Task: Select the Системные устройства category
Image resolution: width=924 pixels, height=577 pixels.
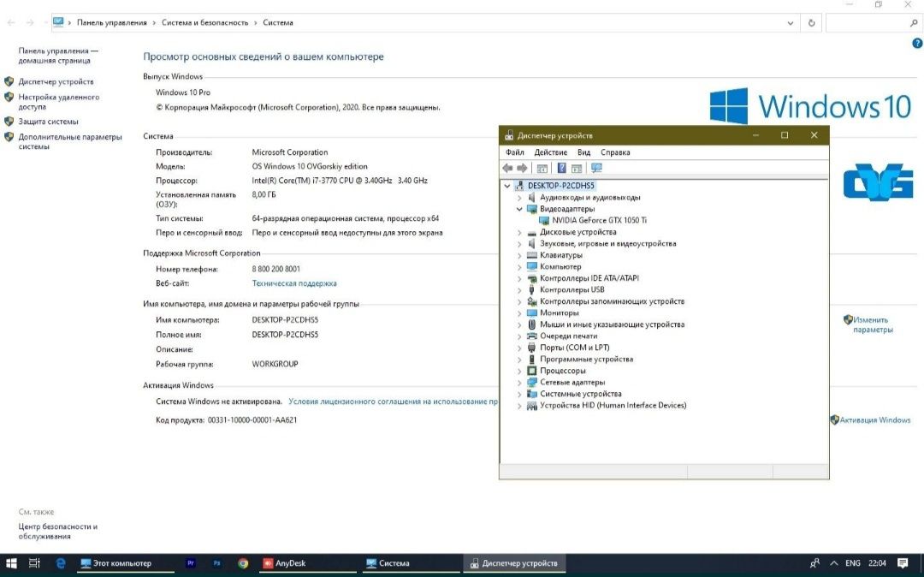Action: click(580, 394)
